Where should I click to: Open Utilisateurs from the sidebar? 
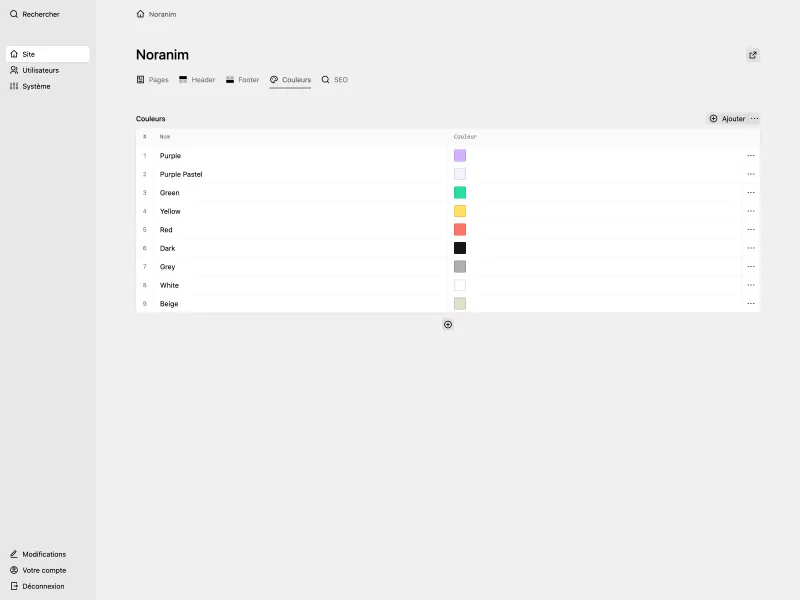pyautogui.click(x=38, y=69)
